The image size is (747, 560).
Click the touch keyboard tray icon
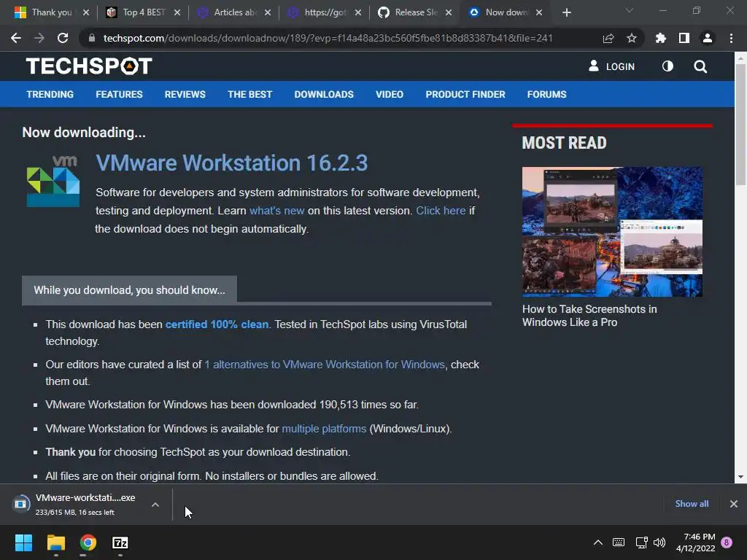[619, 542]
